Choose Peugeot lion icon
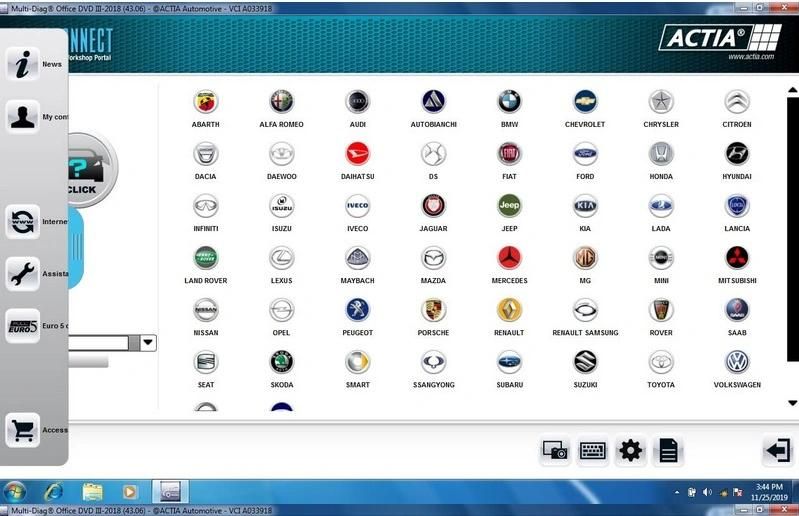799x516 pixels. coord(357,310)
